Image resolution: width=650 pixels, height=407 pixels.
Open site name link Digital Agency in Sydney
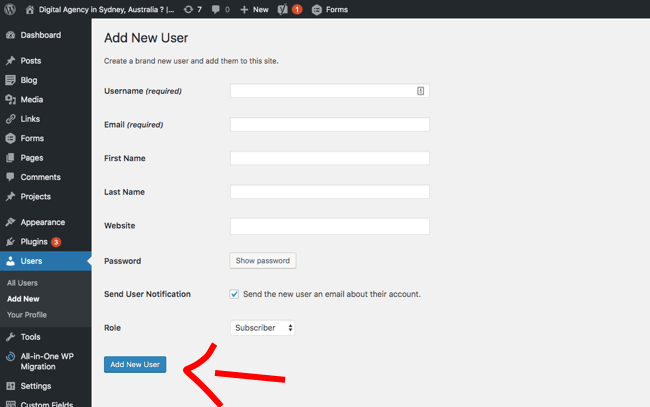(107, 9)
